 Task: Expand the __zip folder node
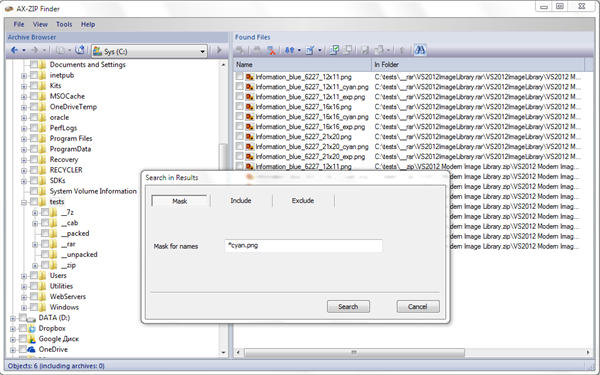[35, 265]
